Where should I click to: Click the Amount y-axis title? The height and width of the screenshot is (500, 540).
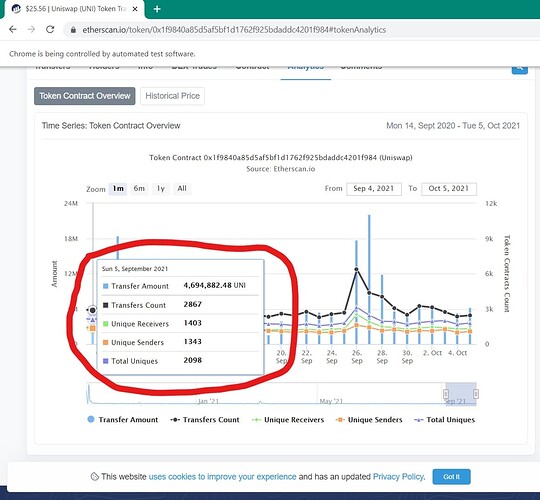click(54, 274)
